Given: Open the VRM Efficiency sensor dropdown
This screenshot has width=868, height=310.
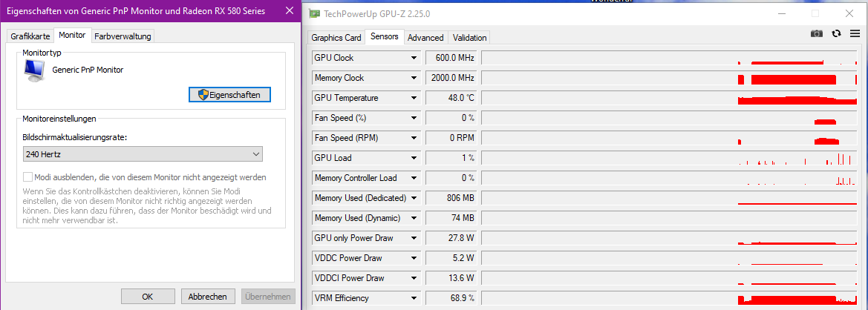Looking at the screenshot, I should 414,298.
